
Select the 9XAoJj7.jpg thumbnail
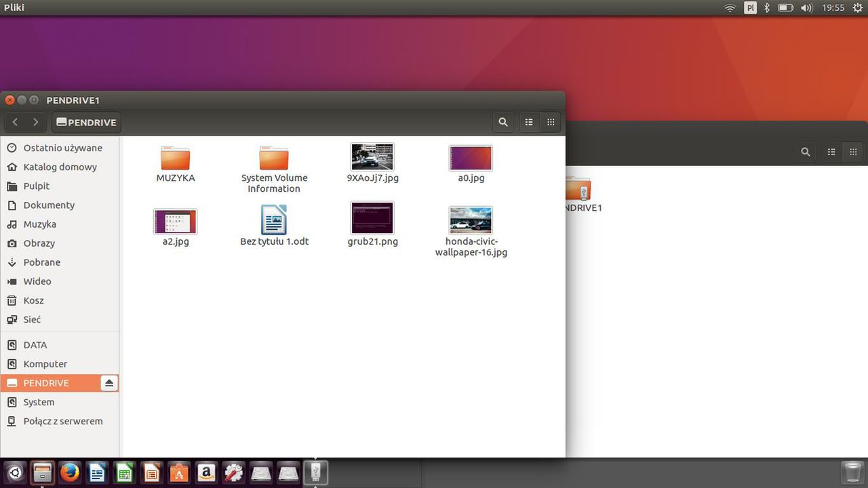click(372, 157)
